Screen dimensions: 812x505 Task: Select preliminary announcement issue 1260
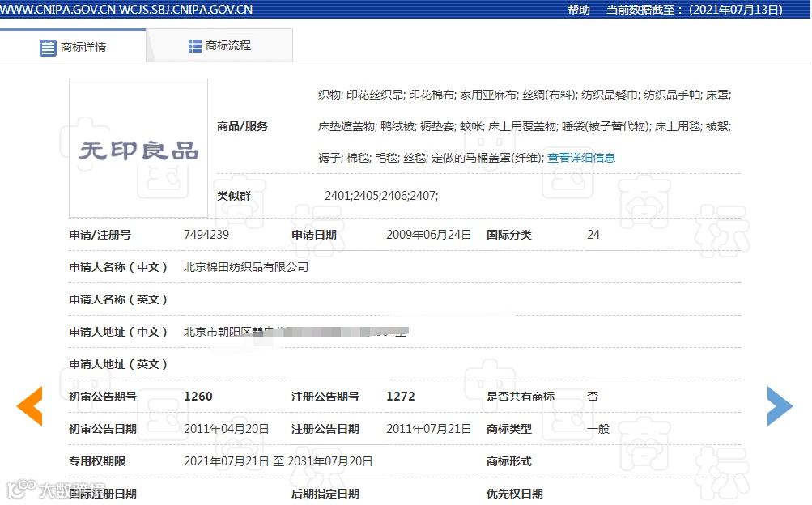pyautogui.click(x=198, y=397)
